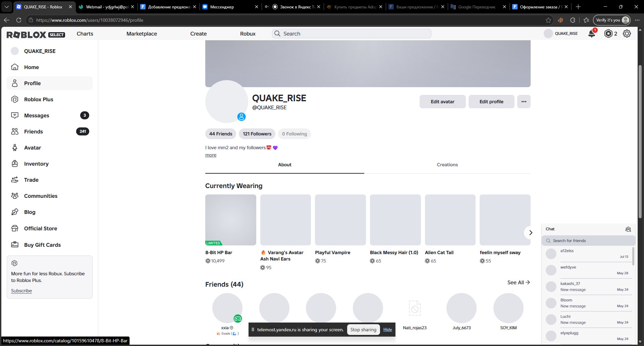644x346 pixels.
Task: Switch to the Webmail browser tab
Action: (106, 7)
